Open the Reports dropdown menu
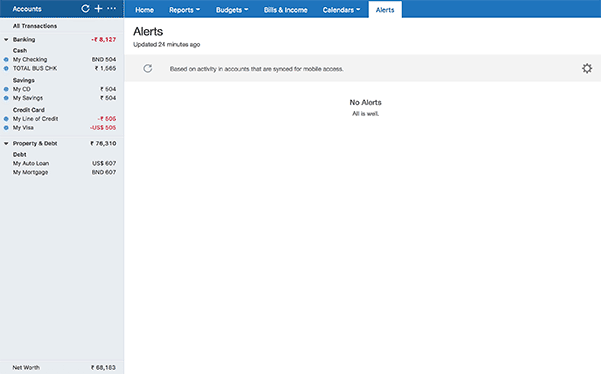The width and height of the screenshot is (601, 374). pyautogui.click(x=184, y=10)
